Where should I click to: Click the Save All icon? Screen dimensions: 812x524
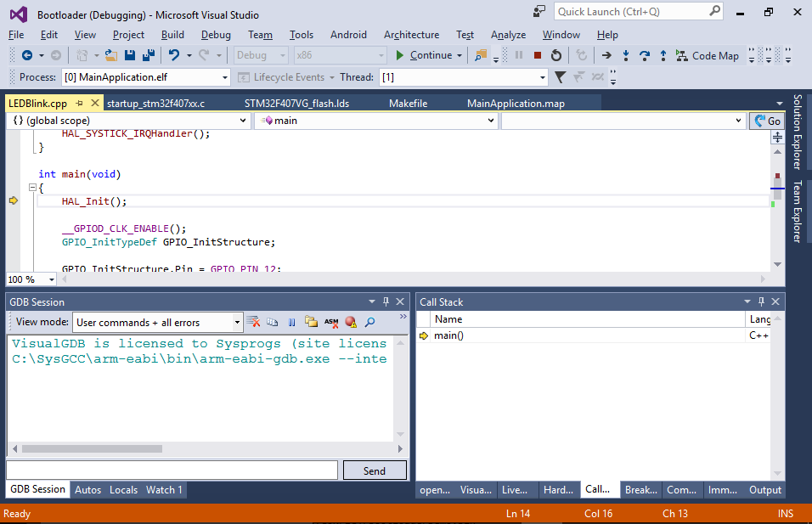coord(149,55)
